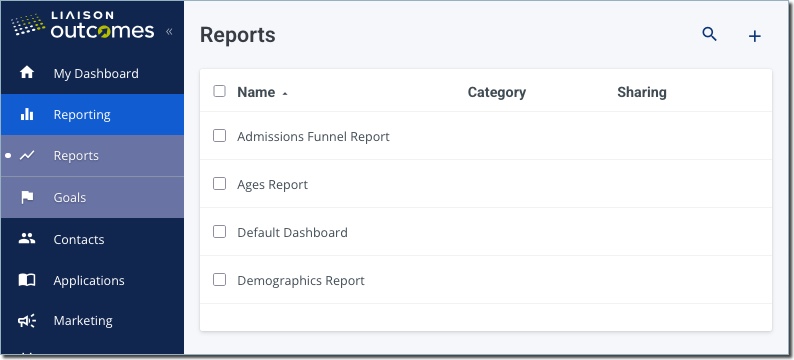The height and width of the screenshot is (360, 794).
Task: Open Applications in the sidebar
Action: pyautogui.click(x=92, y=280)
